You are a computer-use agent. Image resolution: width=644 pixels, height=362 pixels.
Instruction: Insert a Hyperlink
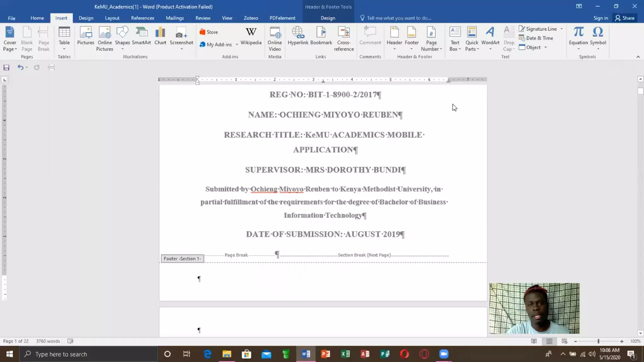[x=298, y=36]
